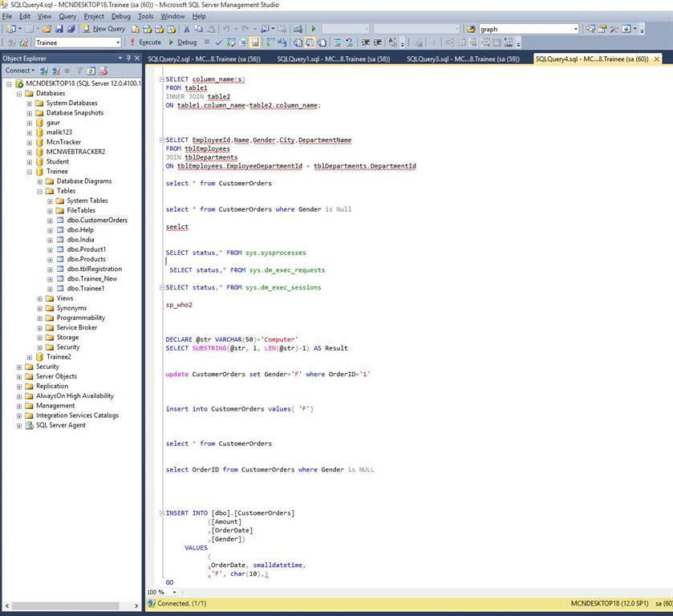
Task: Click the Parse query checkmark icon
Action: click(x=218, y=43)
